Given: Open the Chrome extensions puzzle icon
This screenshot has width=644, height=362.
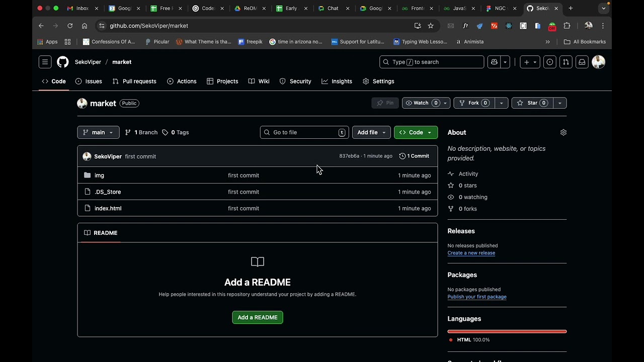Looking at the screenshot, I should [x=567, y=26].
